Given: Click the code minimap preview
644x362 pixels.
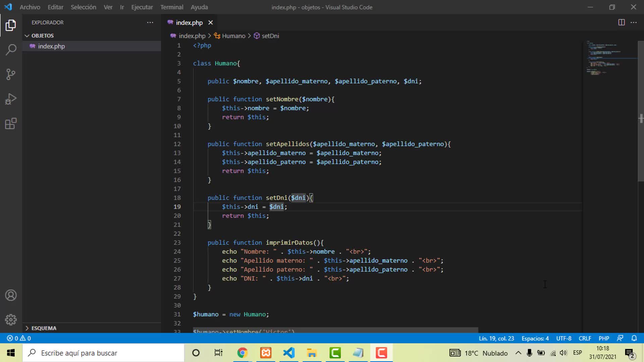Looking at the screenshot, I should click(610, 58).
